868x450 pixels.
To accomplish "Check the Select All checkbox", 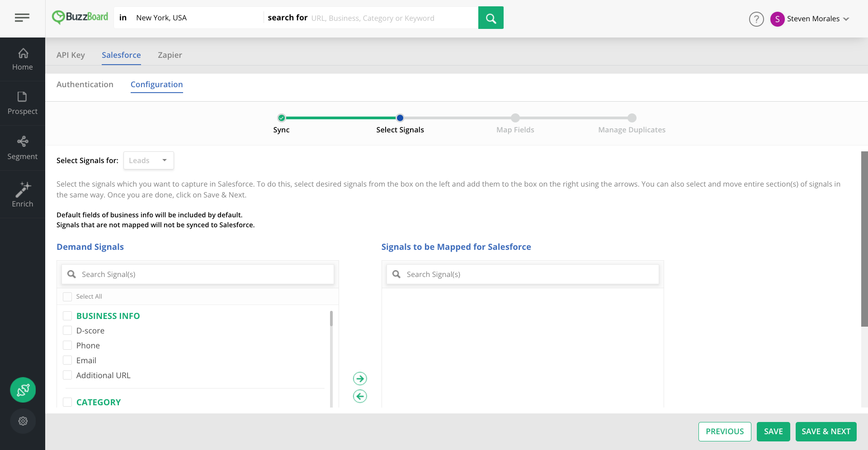I will tap(67, 297).
